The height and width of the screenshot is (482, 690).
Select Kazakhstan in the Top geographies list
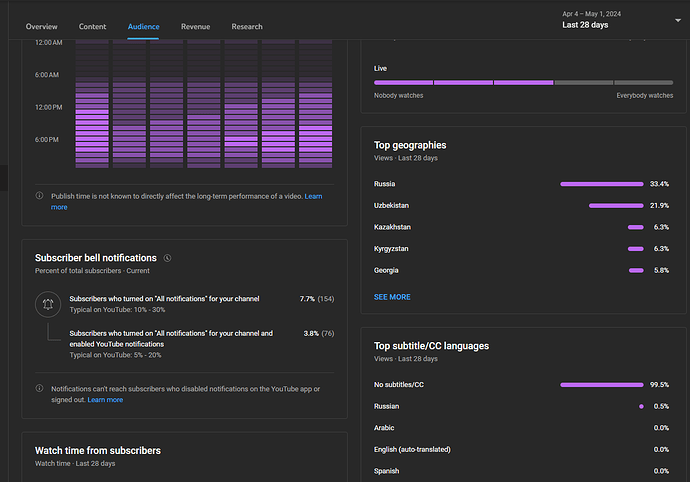click(x=391, y=227)
